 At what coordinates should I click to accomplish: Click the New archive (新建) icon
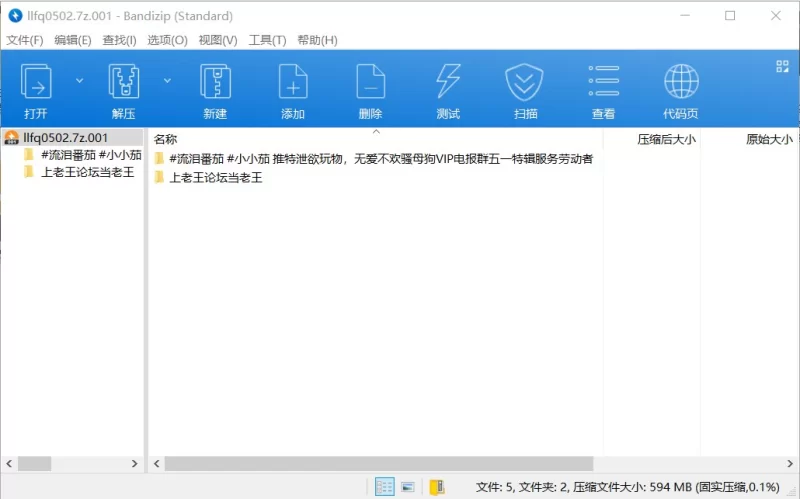tap(215, 82)
